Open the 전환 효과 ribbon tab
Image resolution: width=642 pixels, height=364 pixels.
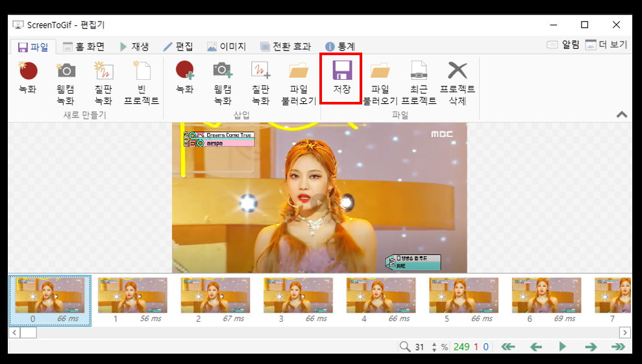click(286, 47)
